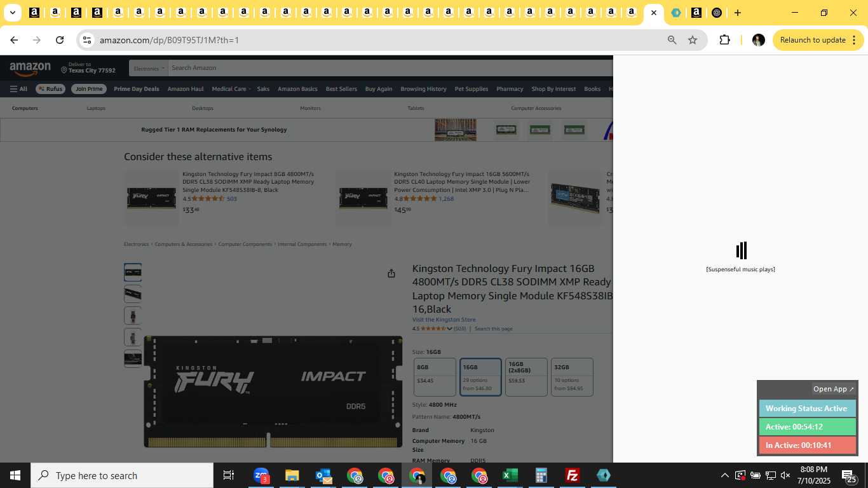This screenshot has width=868, height=488.
Task: Switch to the teal hexagon icon tab
Action: [676, 13]
